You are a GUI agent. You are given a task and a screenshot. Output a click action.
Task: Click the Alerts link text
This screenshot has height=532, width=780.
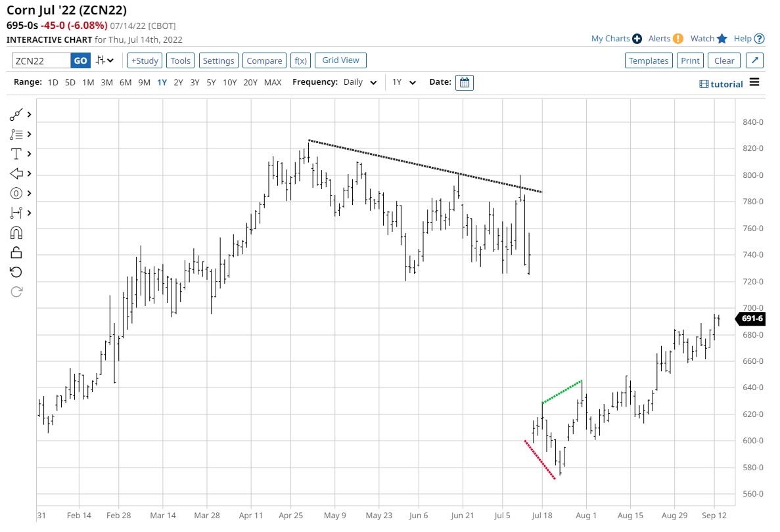tap(659, 39)
